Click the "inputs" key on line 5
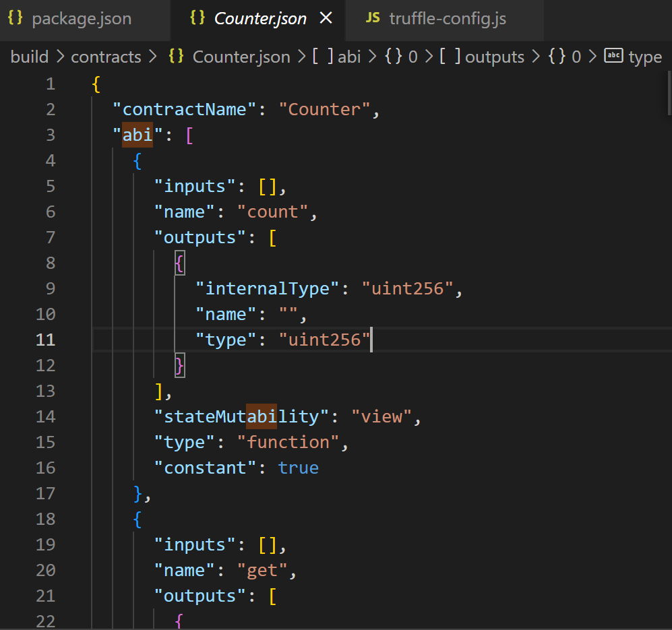672x630 pixels. point(195,187)
